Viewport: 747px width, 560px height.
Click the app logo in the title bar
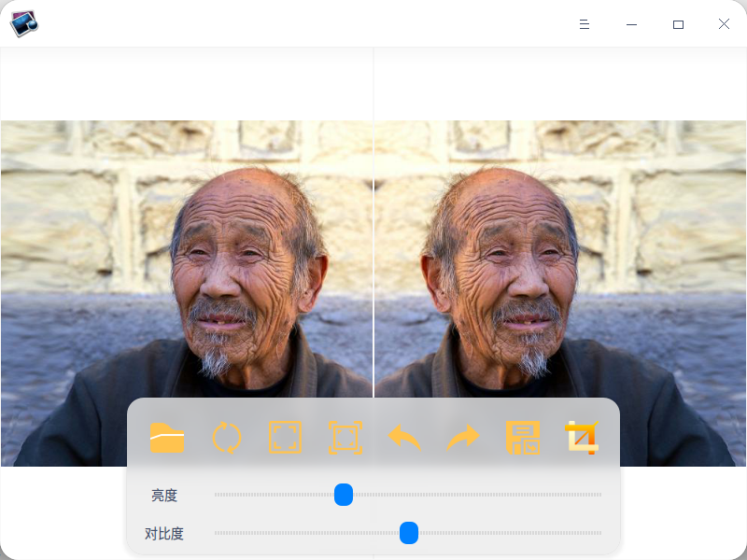(x=24, y=23)
